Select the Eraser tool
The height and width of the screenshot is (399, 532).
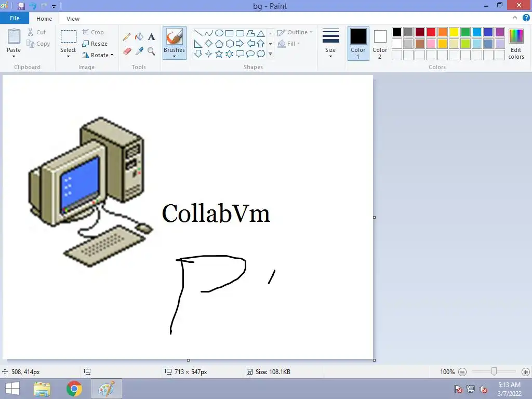coord(127,51)
